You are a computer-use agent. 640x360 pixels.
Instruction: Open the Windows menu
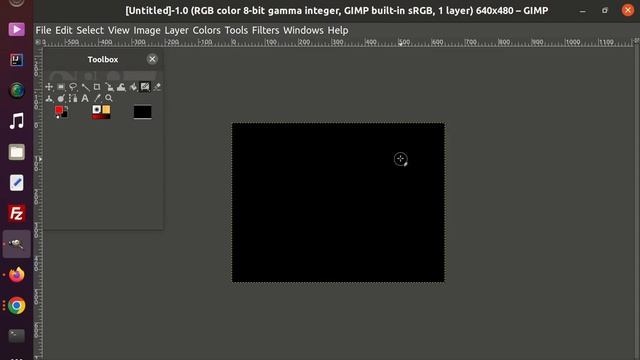click(x=303, y=30)
